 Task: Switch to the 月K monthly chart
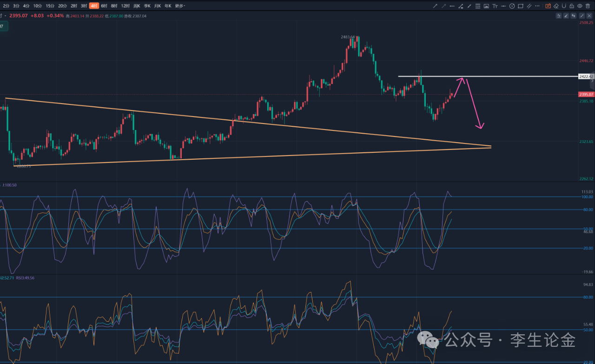pos(158,6)
